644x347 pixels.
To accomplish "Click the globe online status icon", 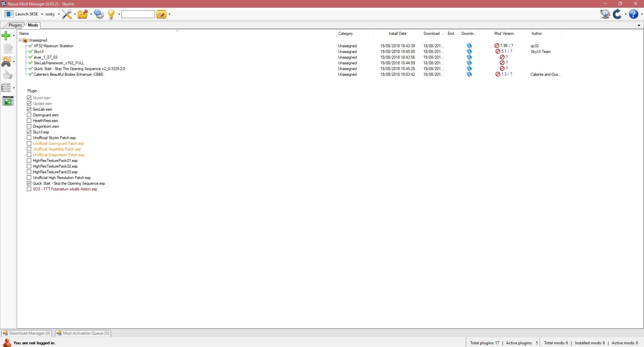I will 605,14.
